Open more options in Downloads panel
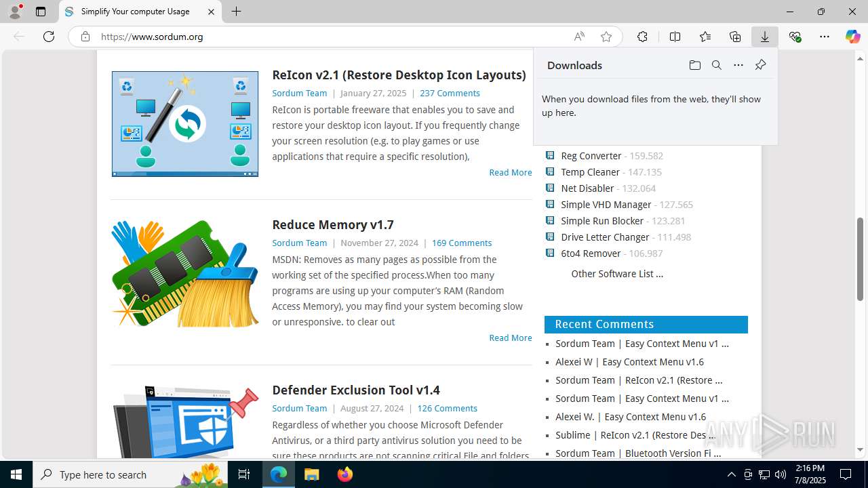 (738, 65)
